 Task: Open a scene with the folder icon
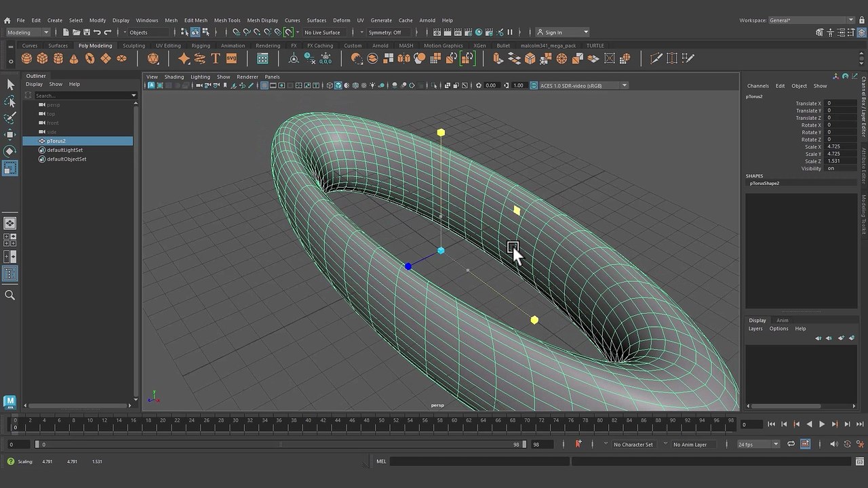tap(76, 33)
